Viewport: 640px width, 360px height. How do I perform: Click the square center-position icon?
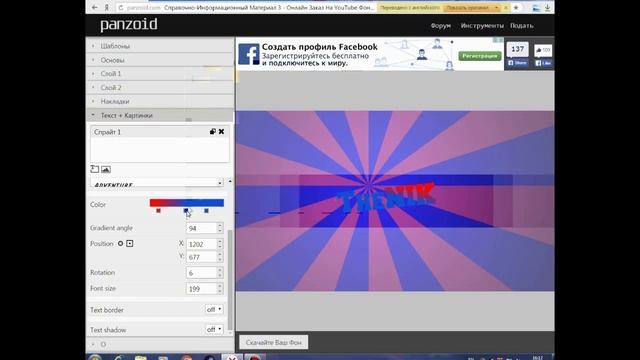pos(129,243)
